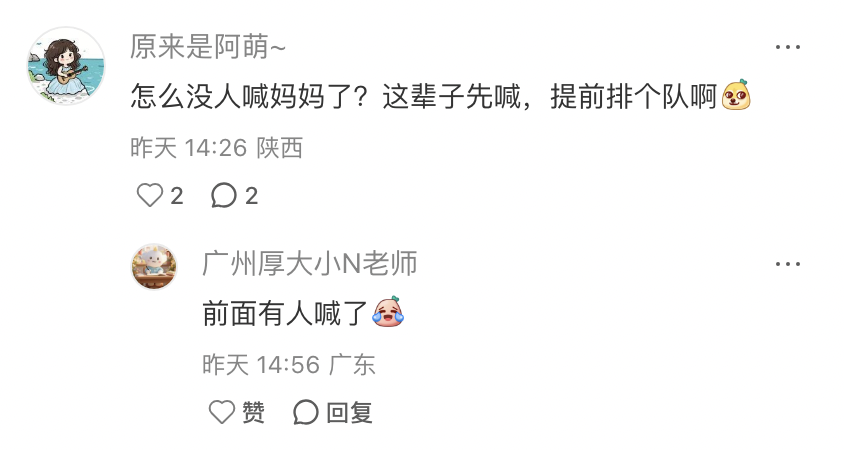Visit the 原来是阿萌~ username profile
The width and height of the screenshot is (844, 450).
[x=208, y=47]
